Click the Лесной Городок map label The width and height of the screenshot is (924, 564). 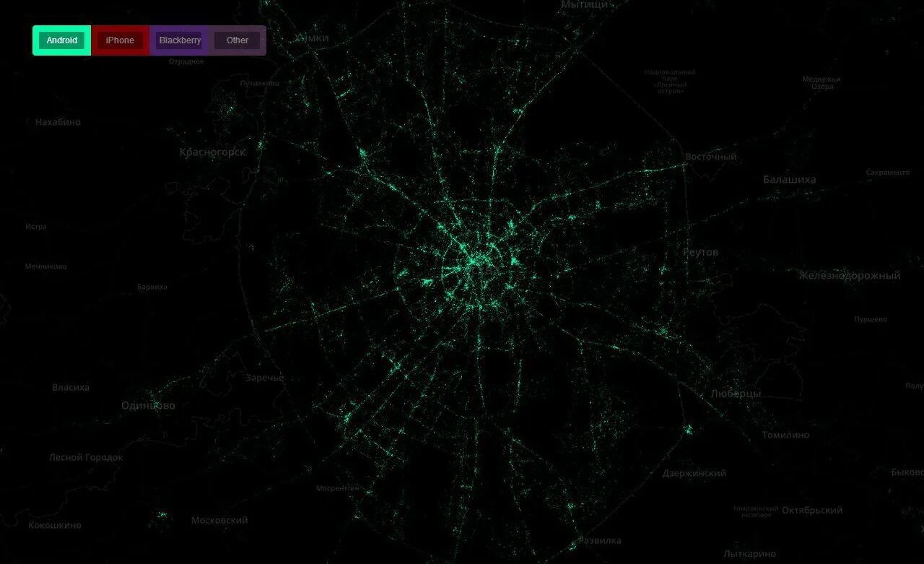click(86, 457)
